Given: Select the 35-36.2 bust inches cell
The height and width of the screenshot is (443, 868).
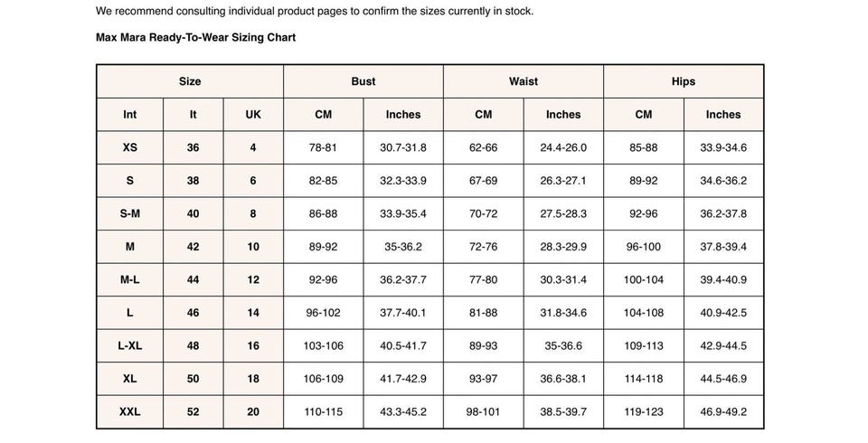Looking at the screenshot, I should click(403, 247).
